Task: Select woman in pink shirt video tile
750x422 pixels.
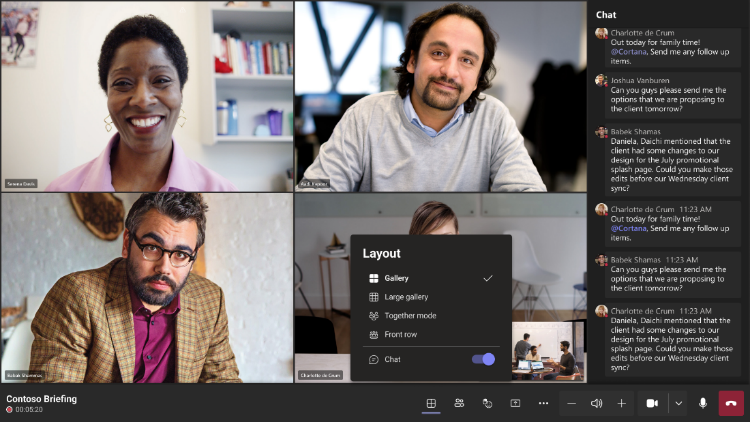Action: (147, 96)
